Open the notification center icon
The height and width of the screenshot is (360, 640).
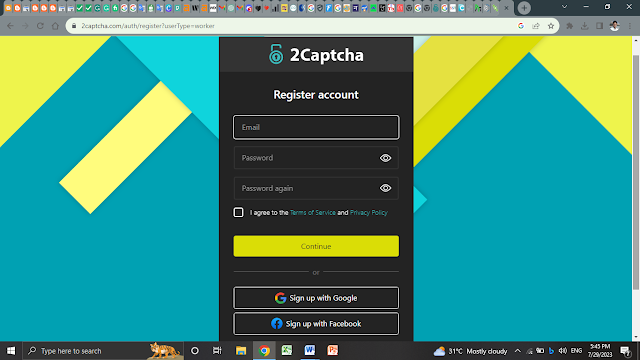click(x=625, y=351)
